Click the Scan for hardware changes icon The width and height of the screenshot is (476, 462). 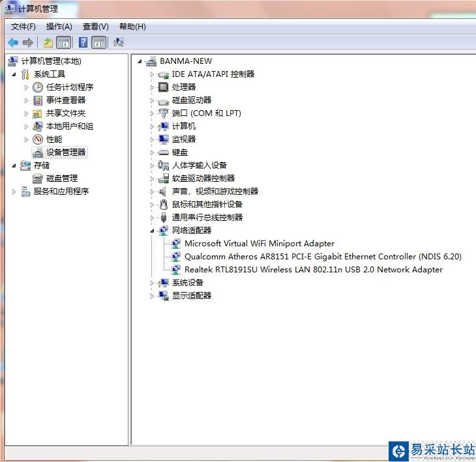(119, 43)
